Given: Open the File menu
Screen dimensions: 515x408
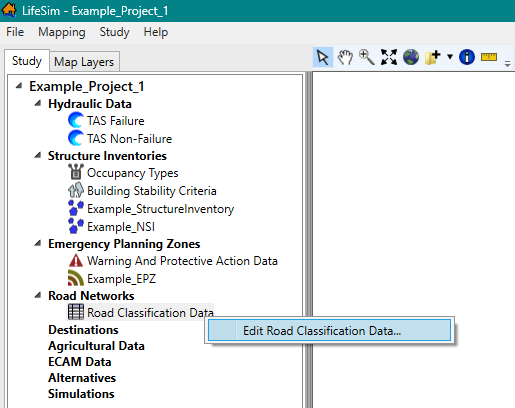Looking at the screenshot, I should [x=15, y=32].
